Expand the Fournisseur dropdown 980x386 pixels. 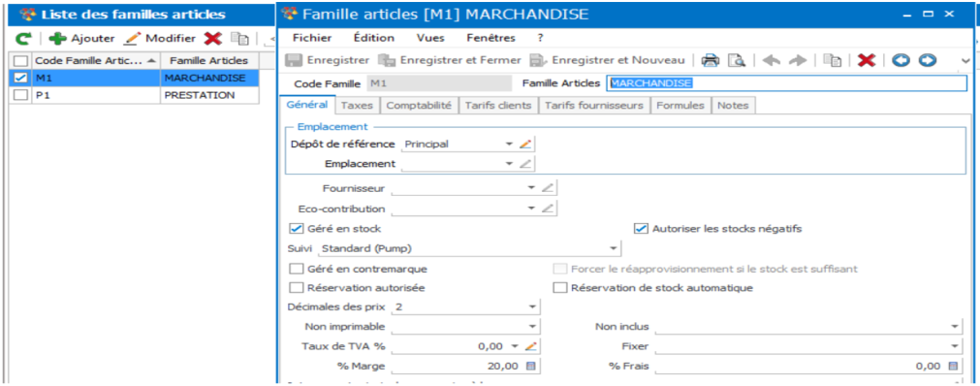pos(531,188)
